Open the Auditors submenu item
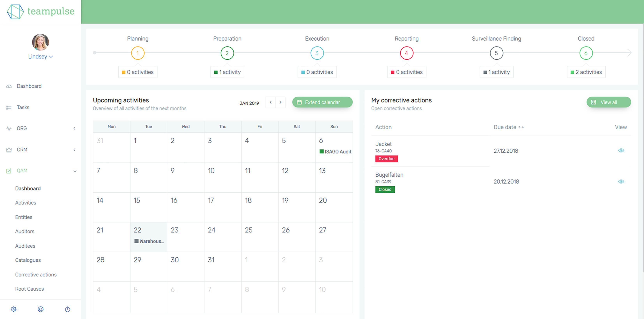The image size is (644, 319). point(25,232)
